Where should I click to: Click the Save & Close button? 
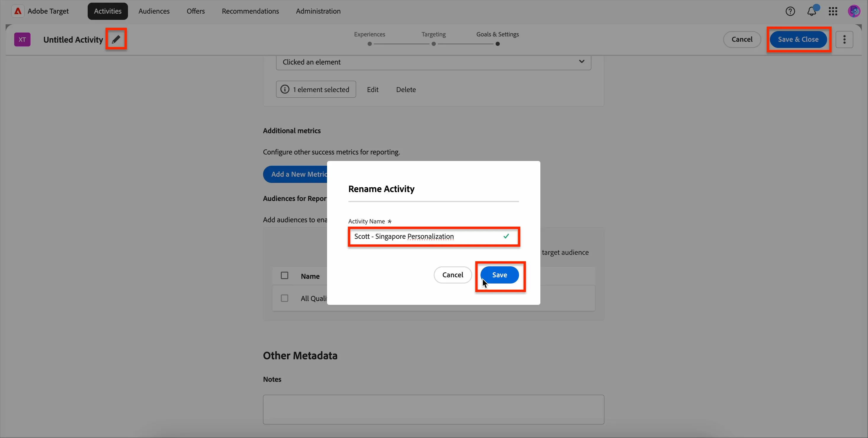798,39
